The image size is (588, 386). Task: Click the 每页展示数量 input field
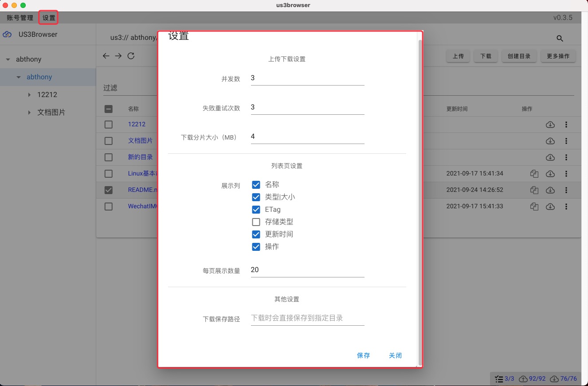307,270
